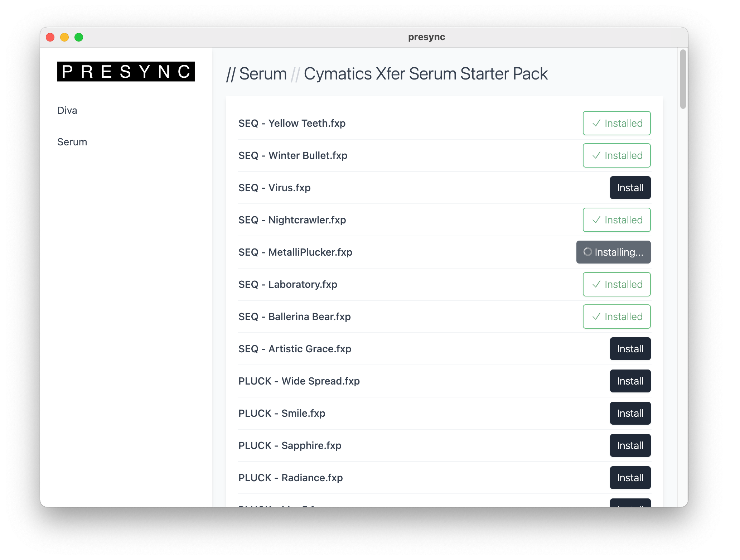Click the SEQ - Virus.fxp file name
The width and height of the screenshot is (740, 560).
click(274, 188)
